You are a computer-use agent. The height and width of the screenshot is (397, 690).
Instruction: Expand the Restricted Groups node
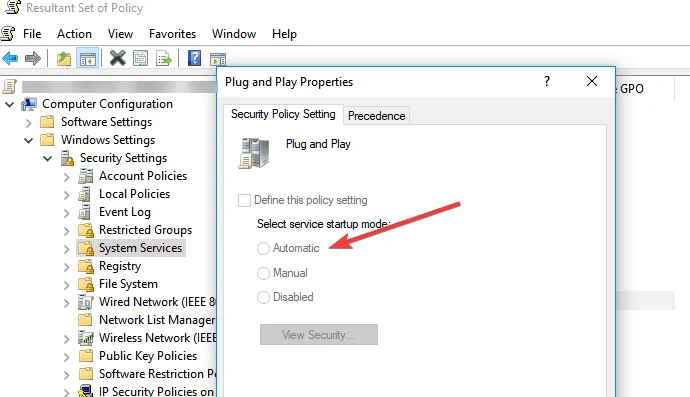[x=66, y=231]
